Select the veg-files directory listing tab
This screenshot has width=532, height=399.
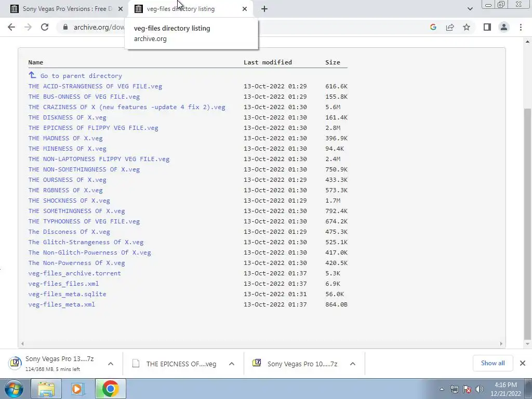(190, 9)
